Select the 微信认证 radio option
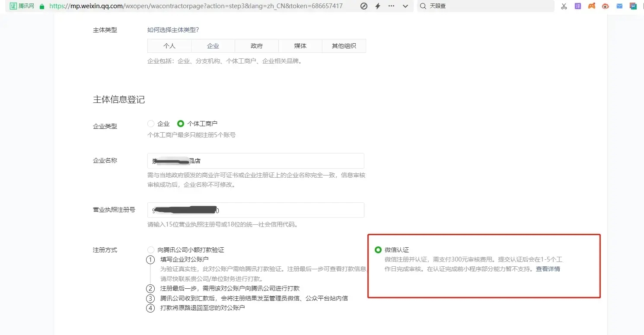 point(378,250)
